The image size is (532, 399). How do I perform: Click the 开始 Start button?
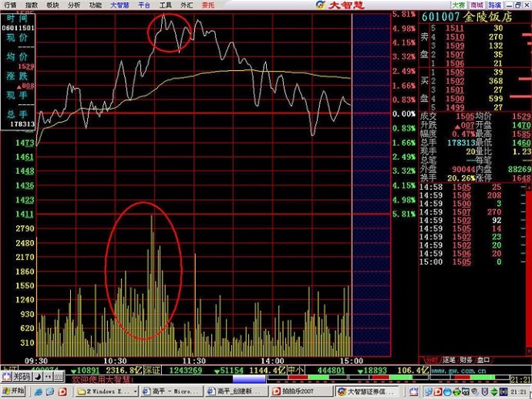click(14, 391)
